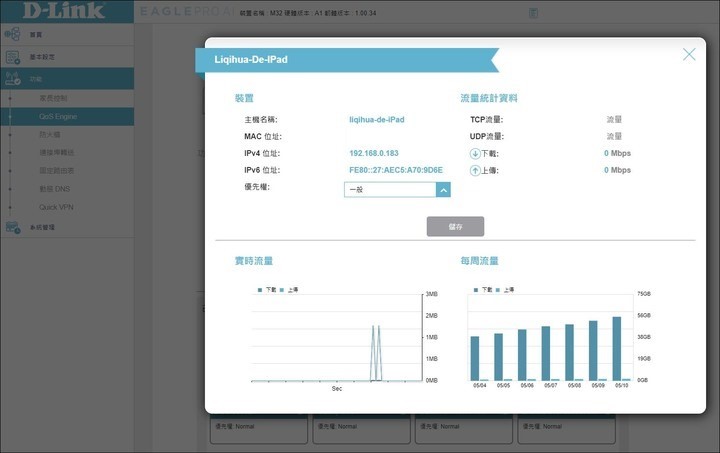Click the host name liqihua-de-iPad value

377,120
